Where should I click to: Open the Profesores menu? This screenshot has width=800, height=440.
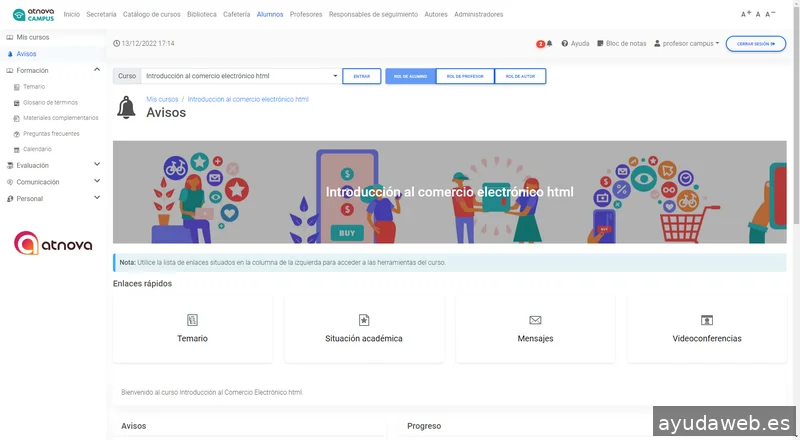[x=306, y=14]
